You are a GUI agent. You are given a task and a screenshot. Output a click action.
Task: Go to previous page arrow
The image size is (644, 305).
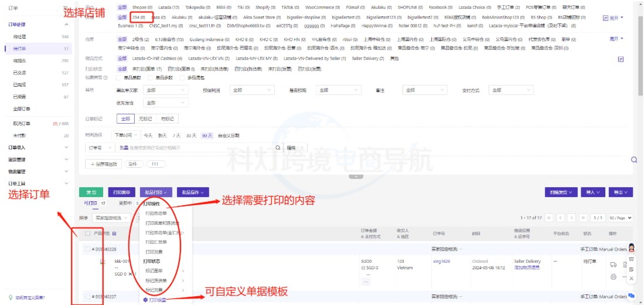(x=560, y=218)
